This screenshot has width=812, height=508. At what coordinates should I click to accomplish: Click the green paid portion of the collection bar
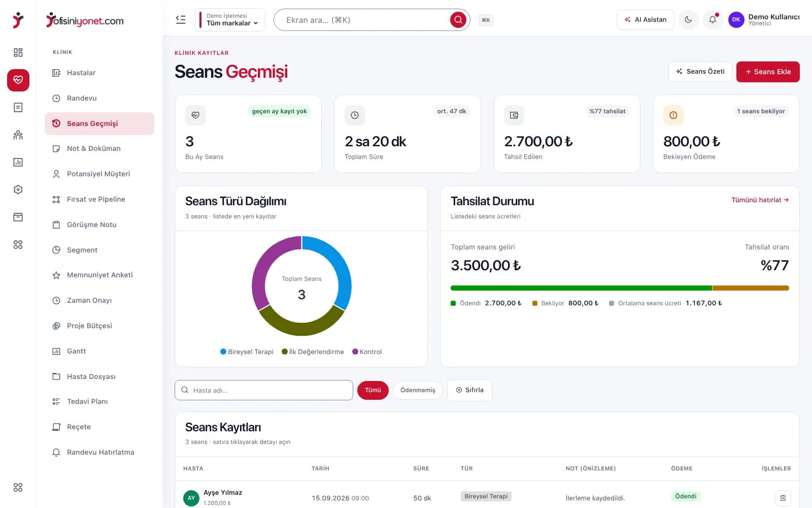coord(581,288)
